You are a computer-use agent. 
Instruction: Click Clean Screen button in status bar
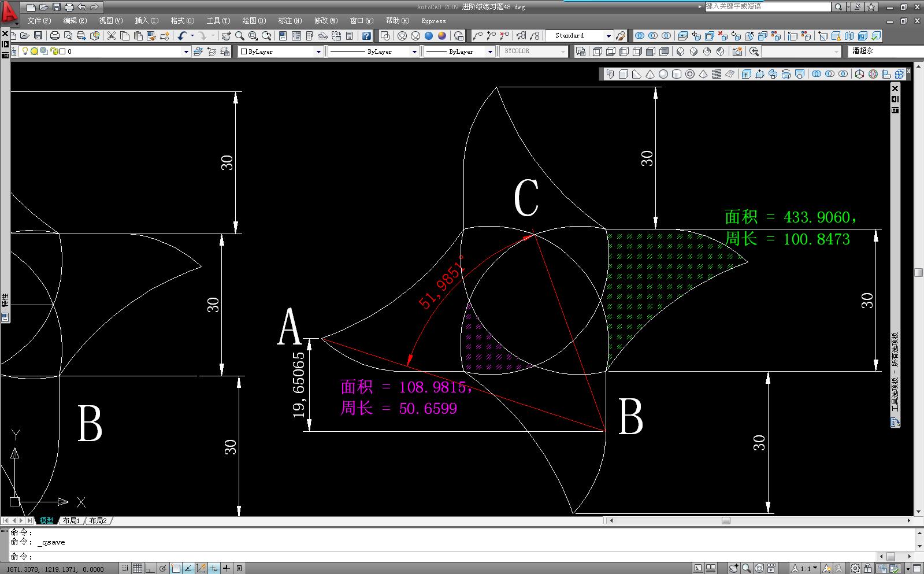point(917,568)
